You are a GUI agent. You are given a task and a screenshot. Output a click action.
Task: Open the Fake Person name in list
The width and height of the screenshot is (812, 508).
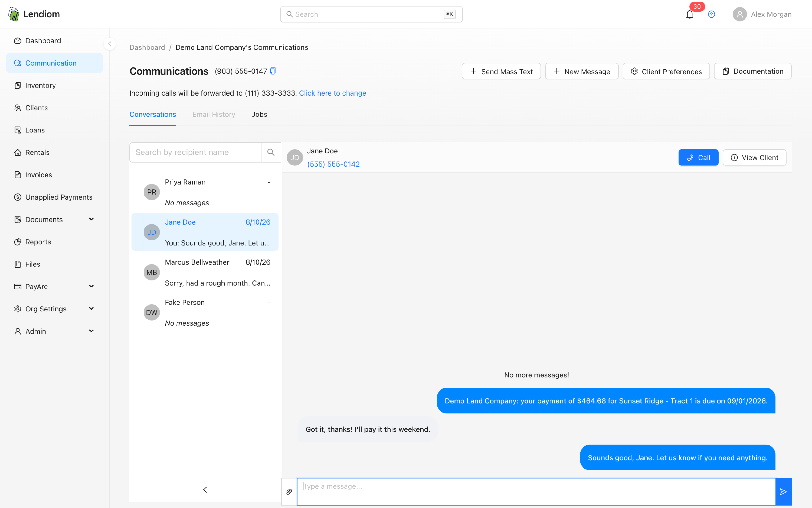click(185, 302)
